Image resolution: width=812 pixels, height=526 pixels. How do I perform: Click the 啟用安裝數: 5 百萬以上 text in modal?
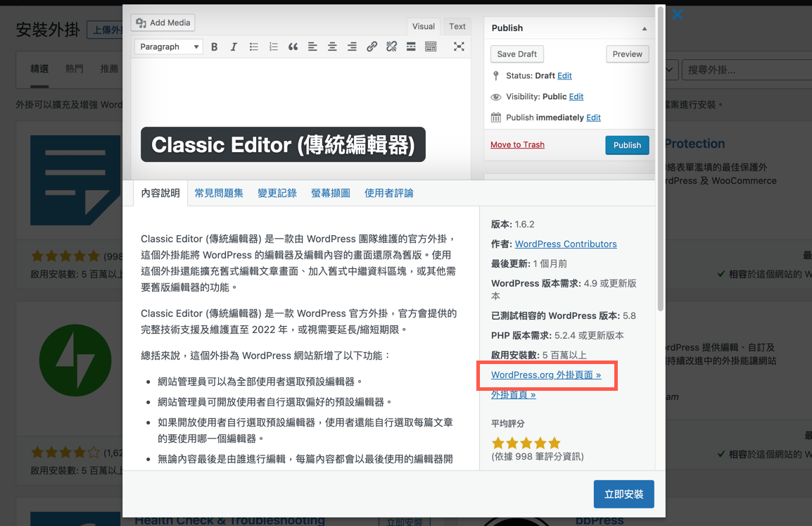(x=538, y=355)
